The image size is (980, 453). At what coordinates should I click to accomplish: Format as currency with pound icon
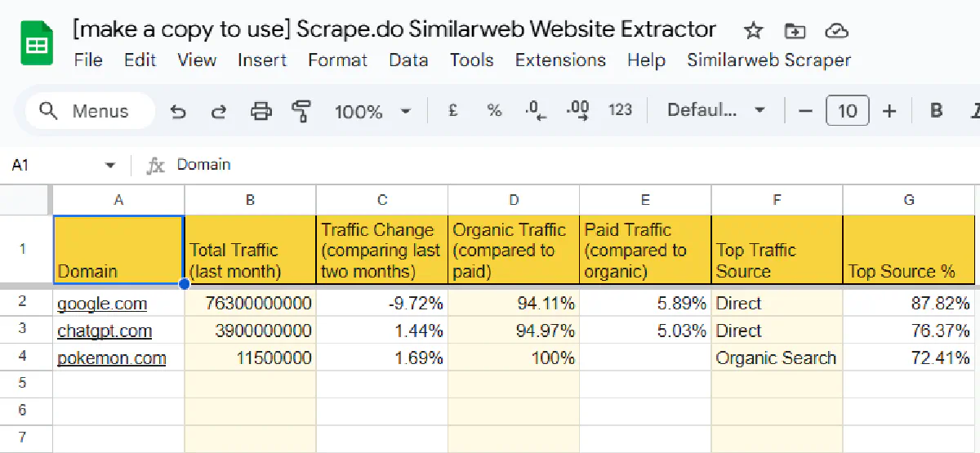point(453,110)
